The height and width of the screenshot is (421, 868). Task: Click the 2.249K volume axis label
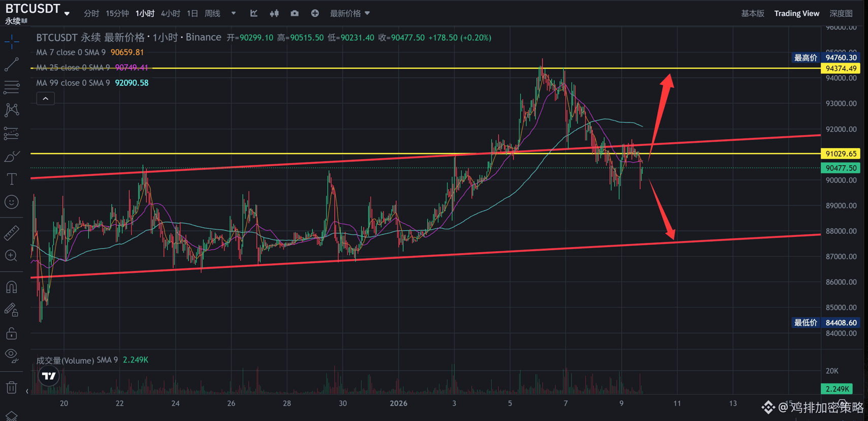point(837,389)
